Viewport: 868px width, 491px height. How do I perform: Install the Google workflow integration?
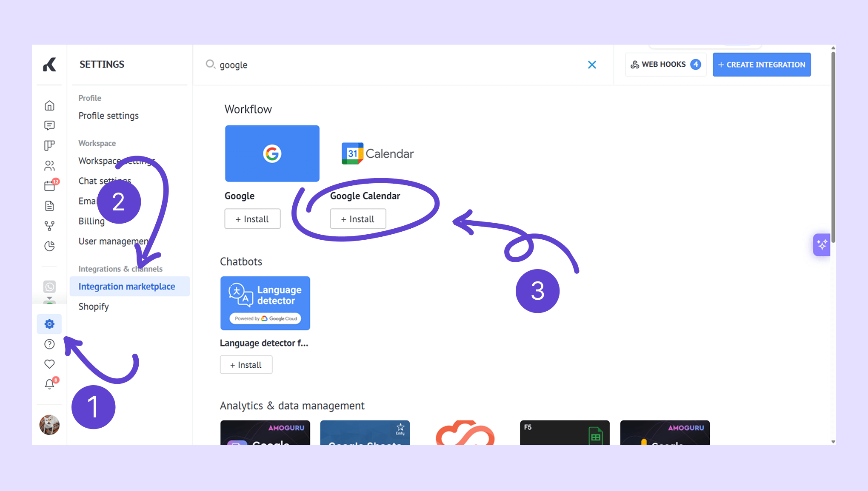[x=252, y=219]
